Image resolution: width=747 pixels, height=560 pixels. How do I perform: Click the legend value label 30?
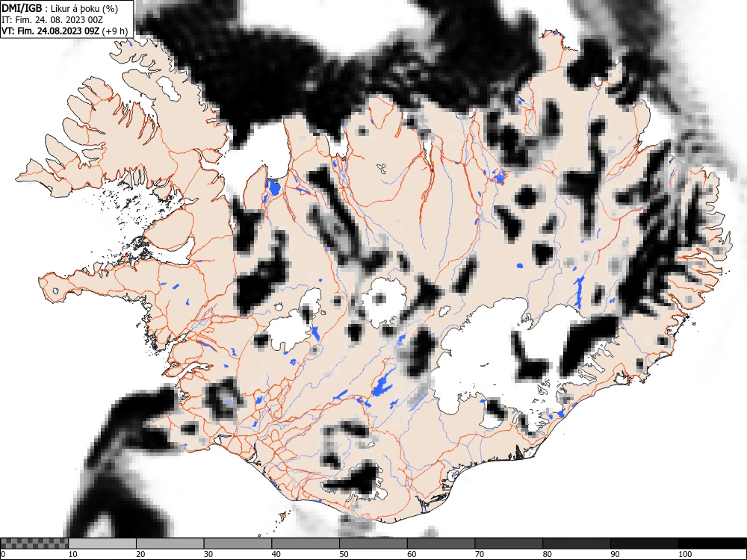pos(208,554)
